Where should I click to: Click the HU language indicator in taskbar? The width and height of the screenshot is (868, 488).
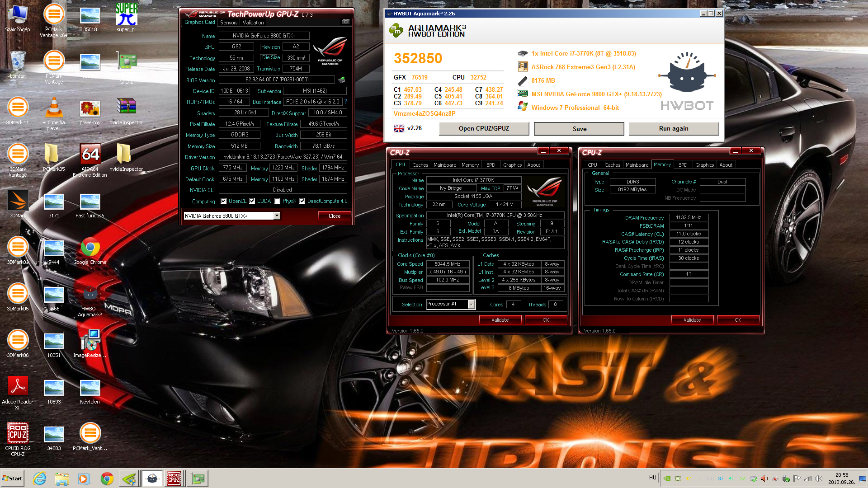[x=652, y=478]
